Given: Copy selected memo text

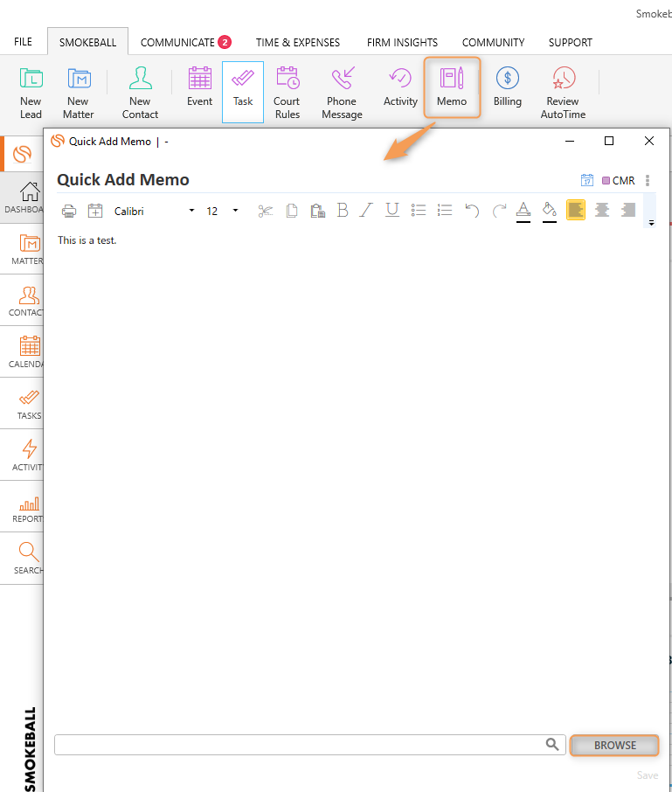Looking at the screenshot, I should (x=291, y=211).
